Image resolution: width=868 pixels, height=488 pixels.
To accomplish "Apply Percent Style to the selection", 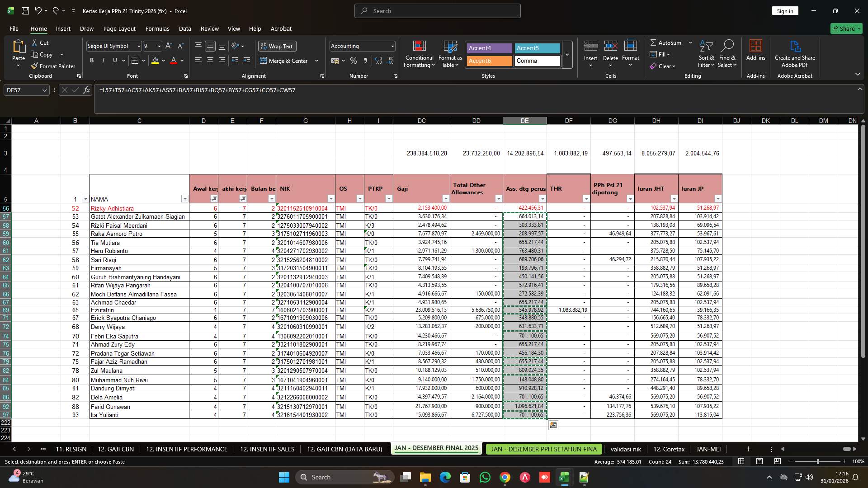I will point(354,61).
